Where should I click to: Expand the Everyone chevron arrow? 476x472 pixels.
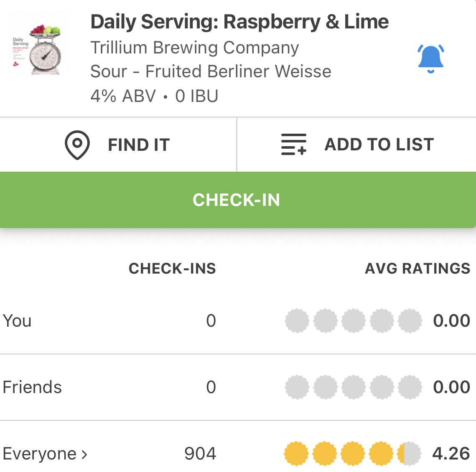pyautogui.click(x=84, y=454)
